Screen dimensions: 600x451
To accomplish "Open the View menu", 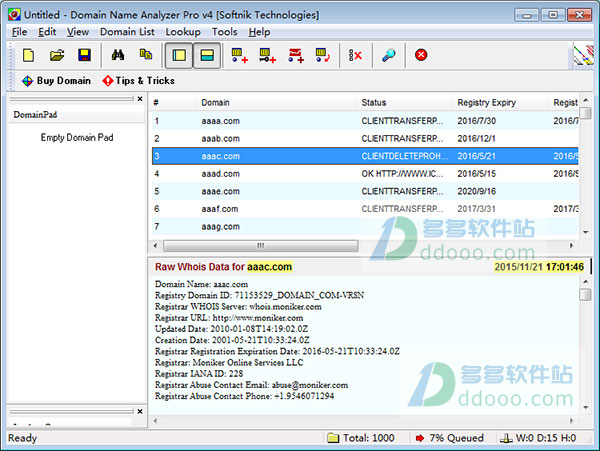I will pyautogui.click(x=78, y=32).
